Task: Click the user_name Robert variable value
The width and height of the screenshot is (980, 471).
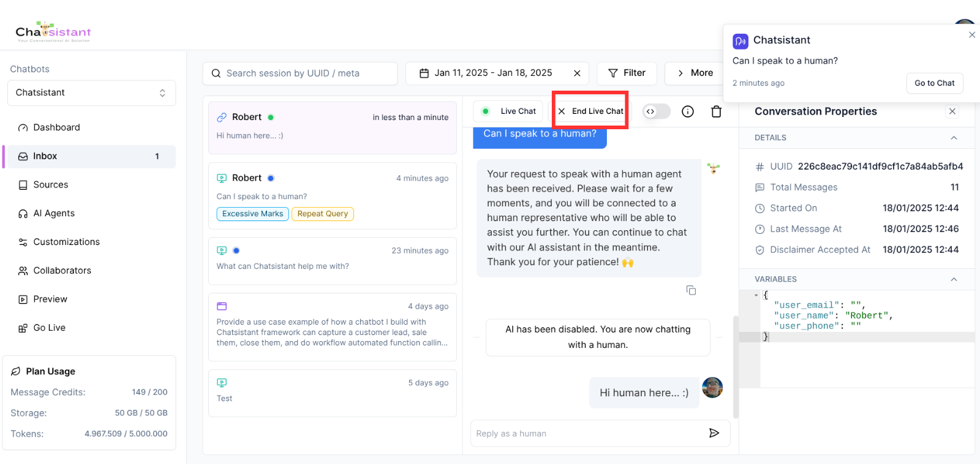Action: click(867, 315)
